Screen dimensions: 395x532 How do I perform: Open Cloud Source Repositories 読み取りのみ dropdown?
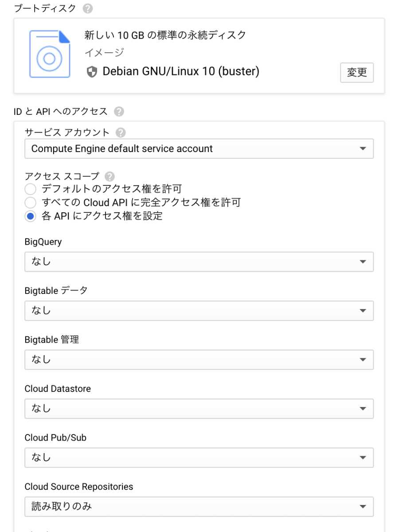tap(199, 507)
